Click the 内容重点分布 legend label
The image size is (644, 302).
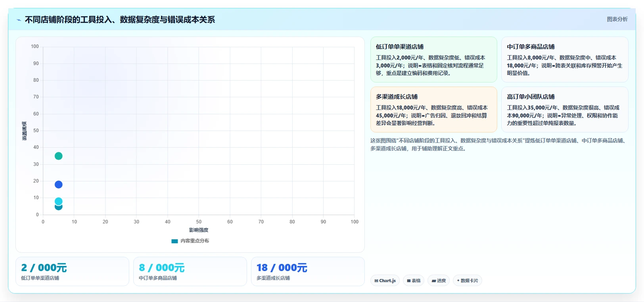pyautogui.click(x=195, y=241)
